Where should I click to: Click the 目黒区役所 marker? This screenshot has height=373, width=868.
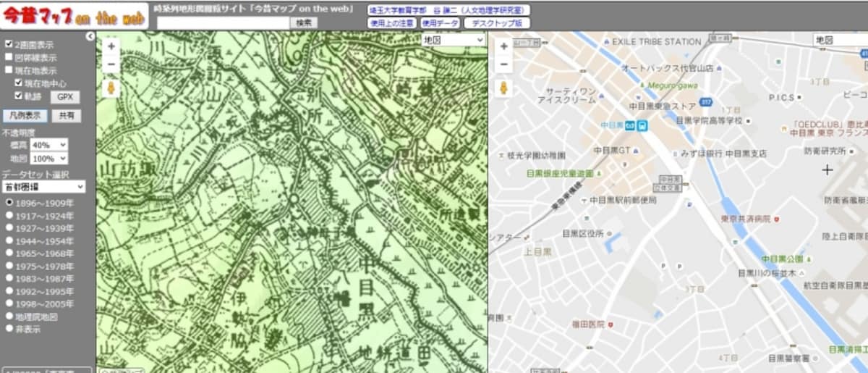(610, 233)
